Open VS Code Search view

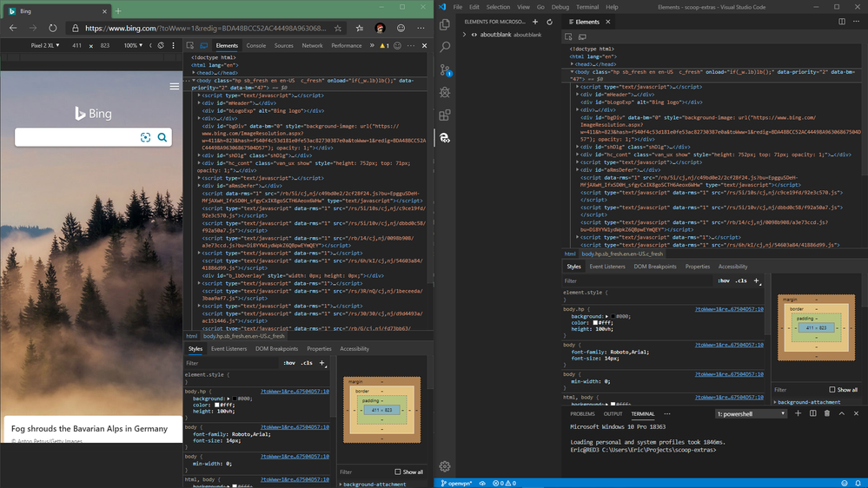(x=445, y=47)
